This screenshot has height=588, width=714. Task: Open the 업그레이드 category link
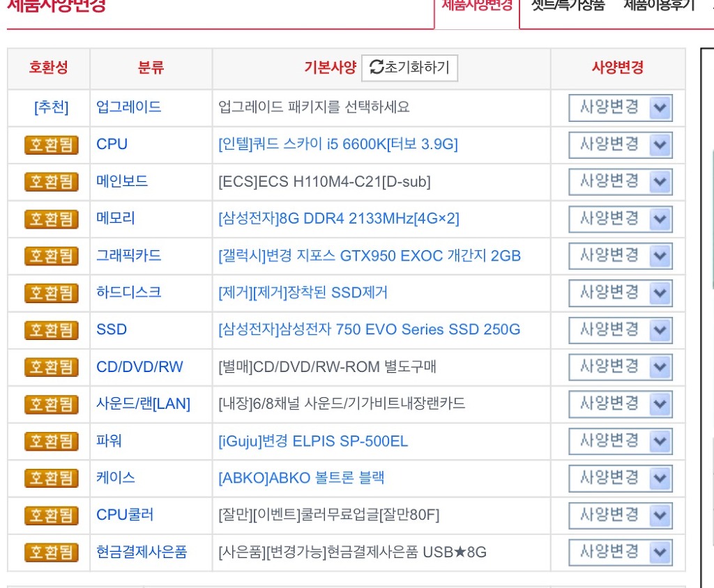129,107
